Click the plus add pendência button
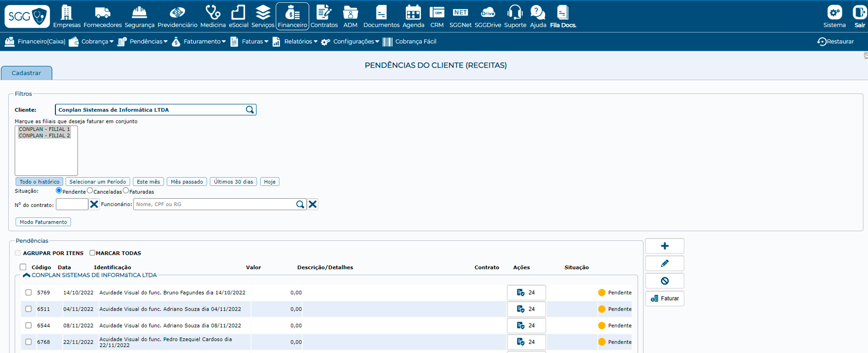This screenshot has width=868, height=353. [x=664, y=246]
